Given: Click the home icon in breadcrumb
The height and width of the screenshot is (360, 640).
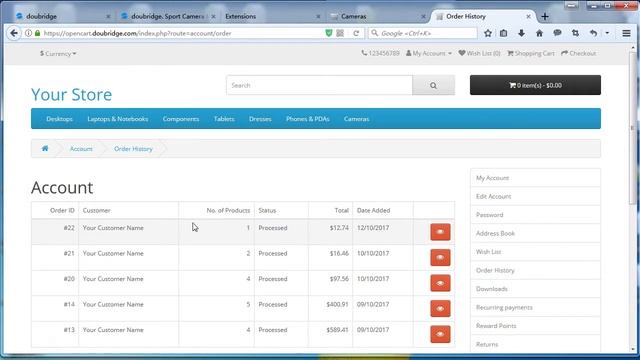Looking at the screenshot, I should [45, 149].
